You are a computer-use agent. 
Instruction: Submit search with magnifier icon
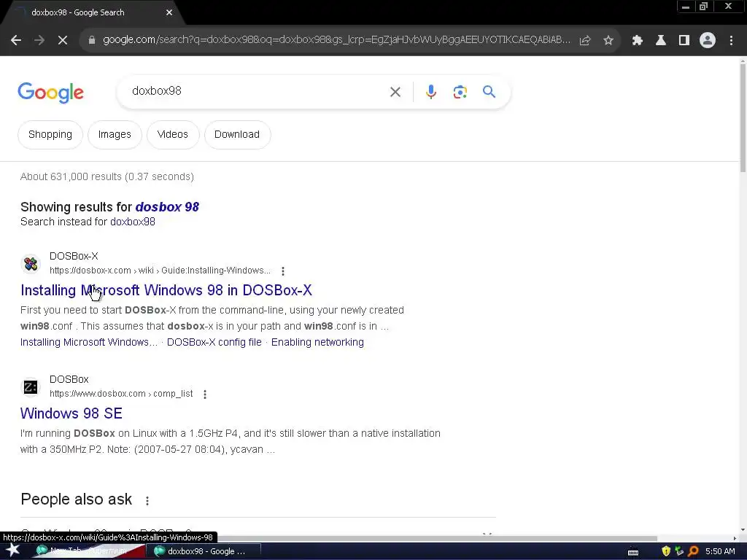pos(489,91)
